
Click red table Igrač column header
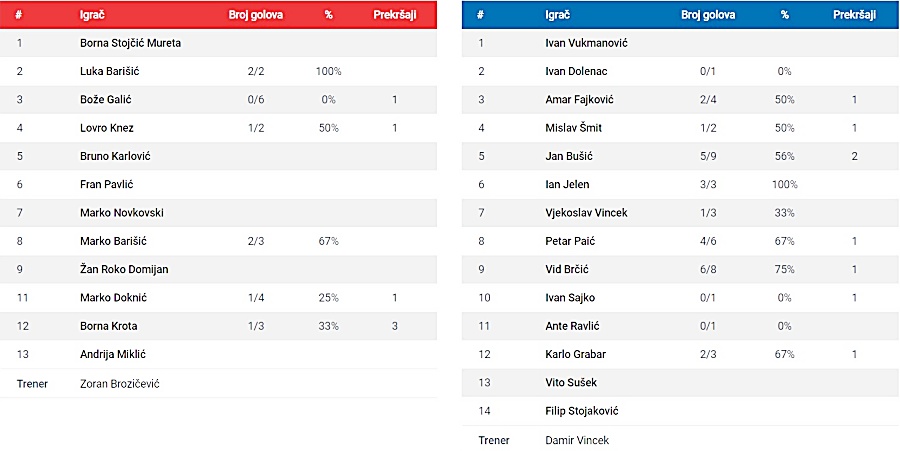[94, 15]
